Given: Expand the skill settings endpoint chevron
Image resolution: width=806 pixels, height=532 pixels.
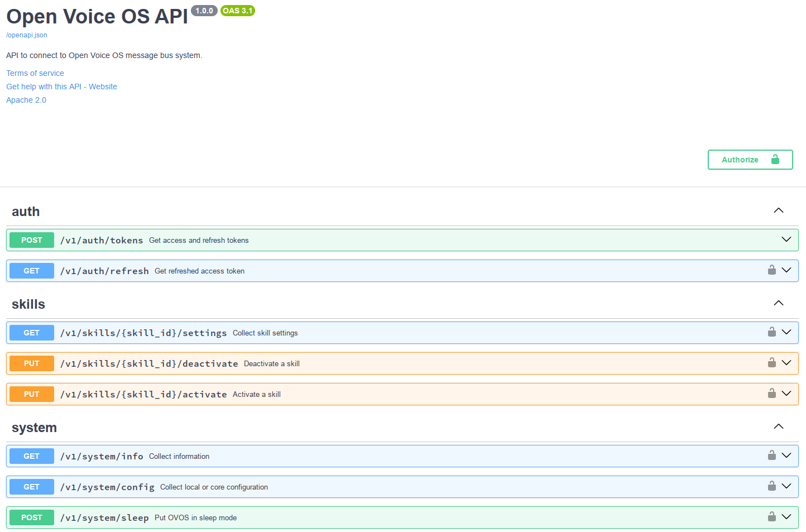Looking at the screenshot, I should click(x=786, y=332).
